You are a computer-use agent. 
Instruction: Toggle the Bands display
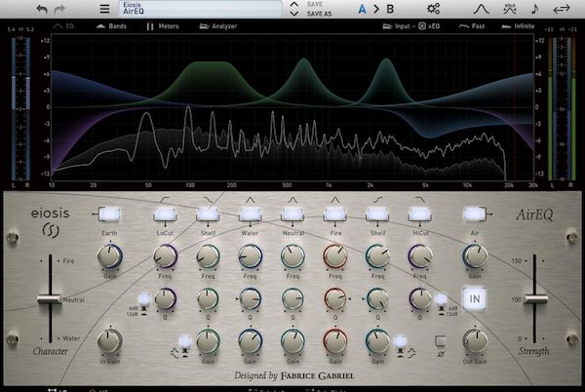111,26
